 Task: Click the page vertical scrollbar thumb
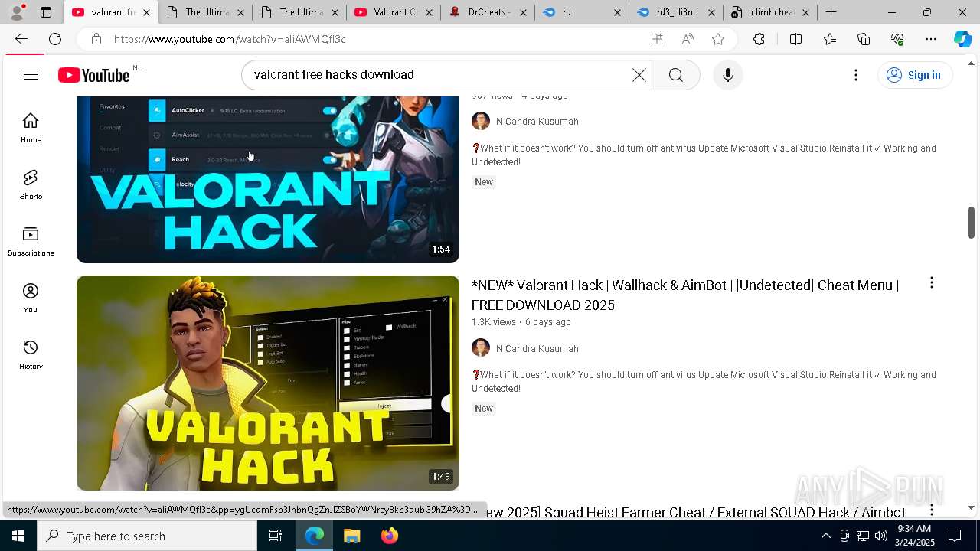(971, 222)
